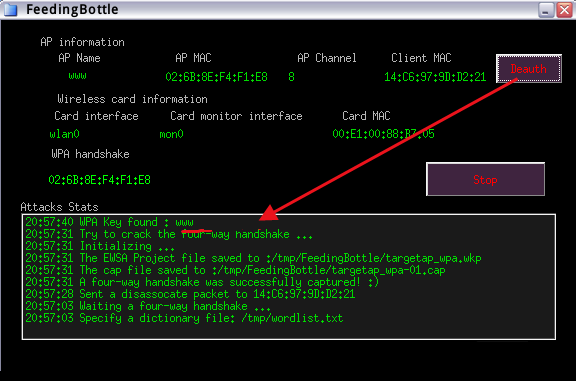Click the 'AP information' heading

point(82,42)
